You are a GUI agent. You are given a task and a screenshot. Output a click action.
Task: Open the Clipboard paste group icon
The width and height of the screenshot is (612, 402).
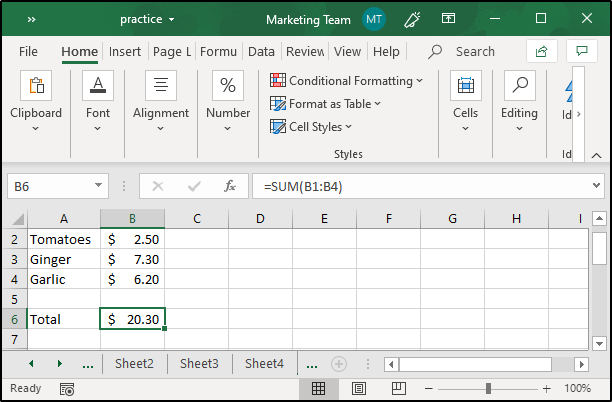(x=36, y=85)
